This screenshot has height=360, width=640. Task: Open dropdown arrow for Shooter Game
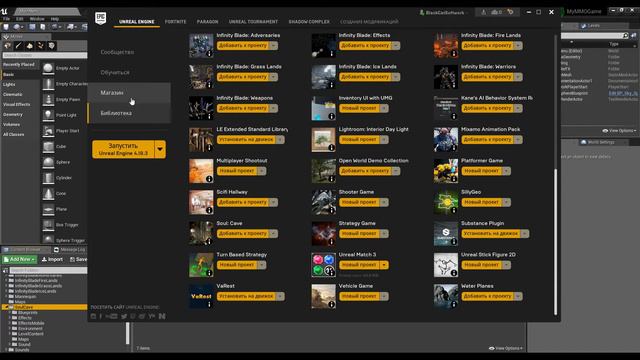tap(384, 202)
